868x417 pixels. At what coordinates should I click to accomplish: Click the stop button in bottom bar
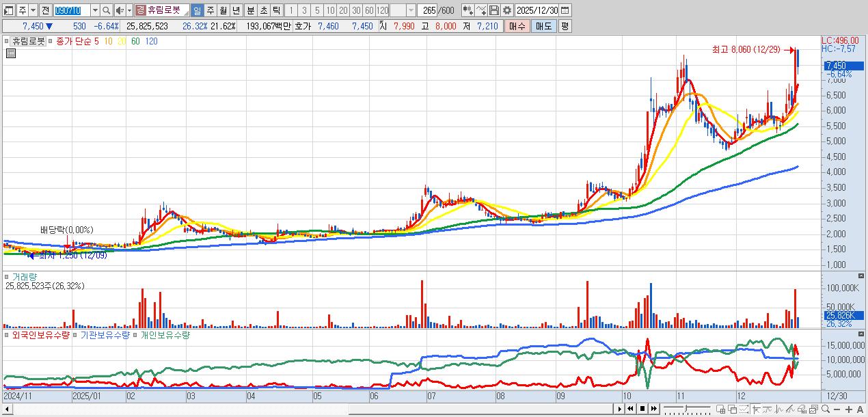(642, 409)
